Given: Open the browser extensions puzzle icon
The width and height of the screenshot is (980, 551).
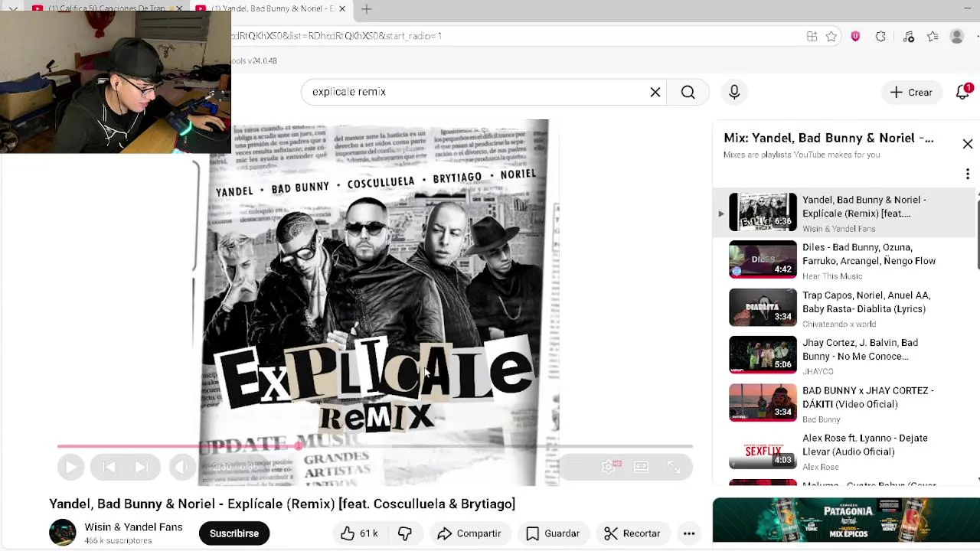Looking at the screenshot, I should (880, 36).
